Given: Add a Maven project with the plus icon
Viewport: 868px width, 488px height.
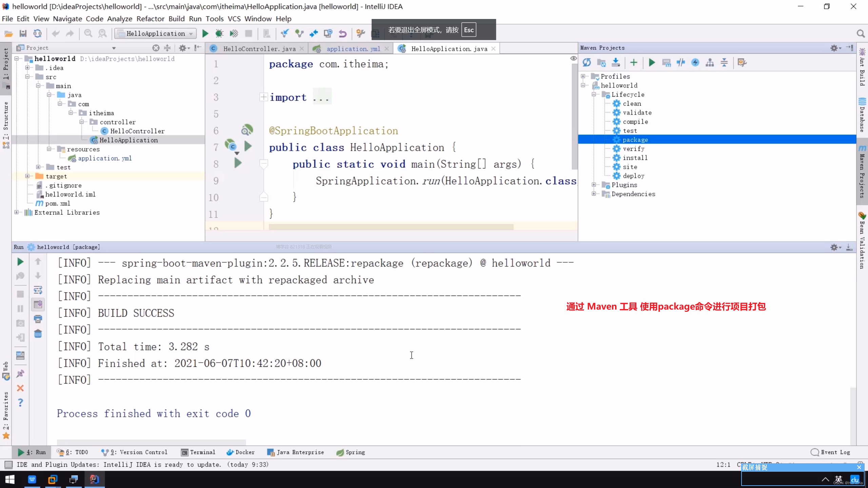Looking at the screenshot, I should click(634, 62).
